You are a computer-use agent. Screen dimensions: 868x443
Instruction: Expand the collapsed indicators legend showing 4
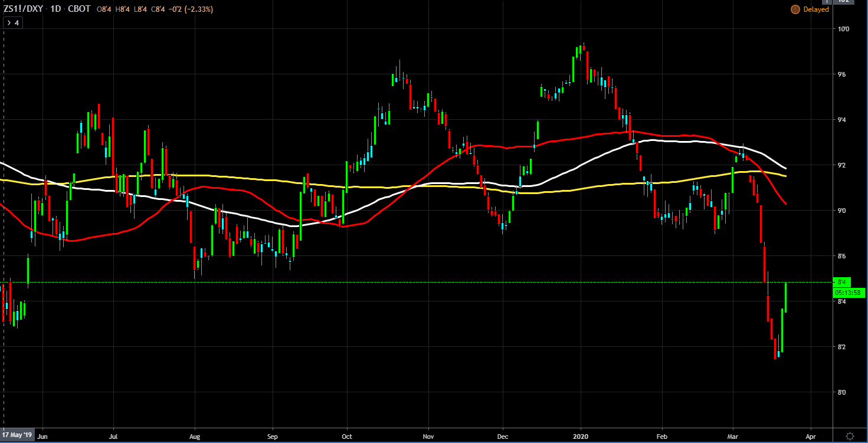pyautogui.click(x=12, y=23)
